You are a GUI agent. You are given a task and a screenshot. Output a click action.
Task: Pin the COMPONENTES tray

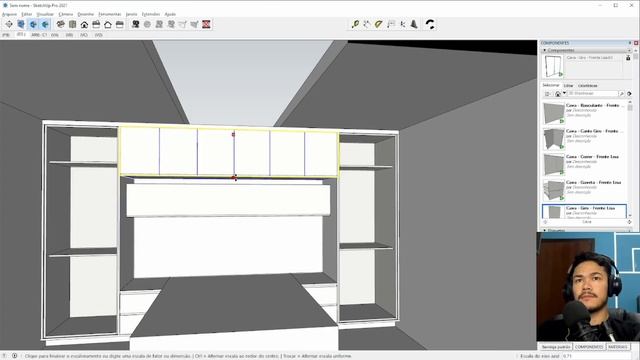coord(630,43)
